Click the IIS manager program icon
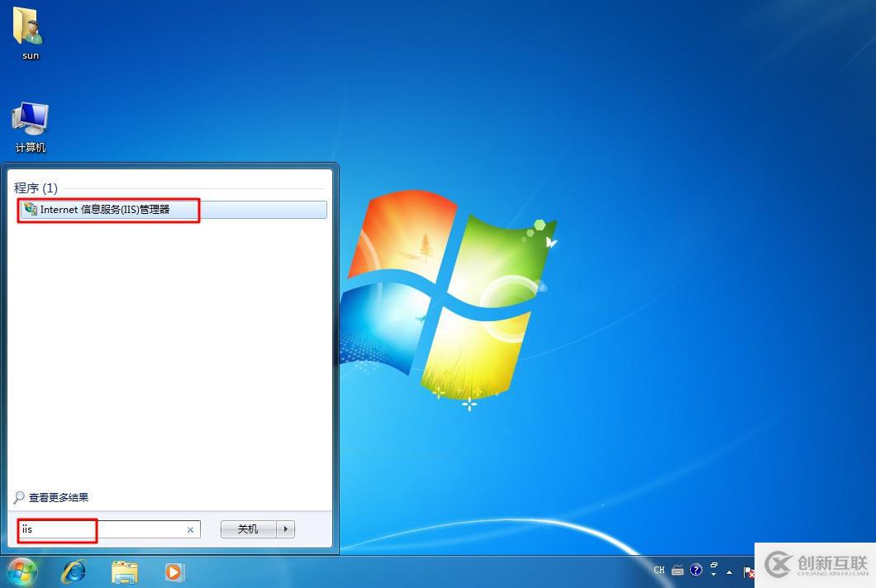The height and width of the screenshot is (588, 876). click(31, 210)
